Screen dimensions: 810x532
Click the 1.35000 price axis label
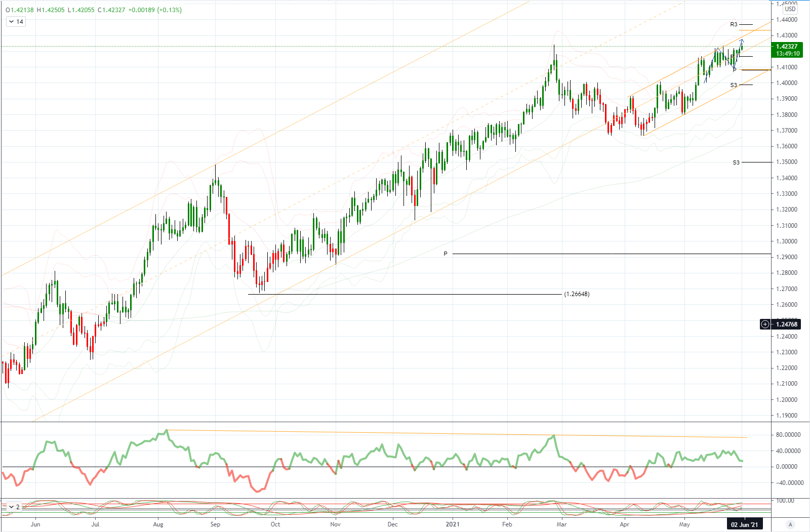[787, 162]
